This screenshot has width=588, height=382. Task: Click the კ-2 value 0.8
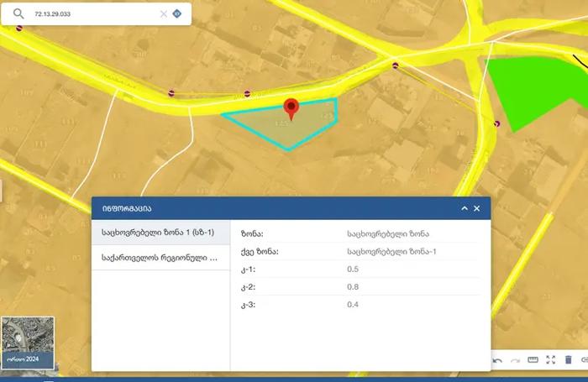click(x=353, y=287)
